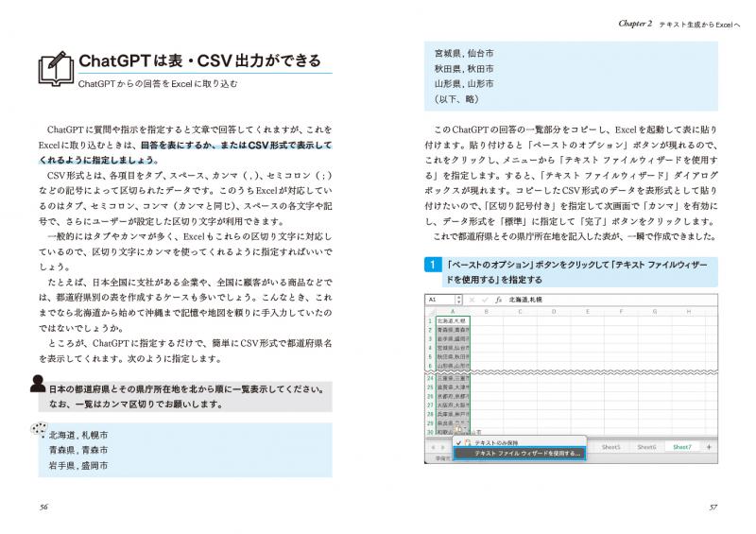
Task: Click the open book with pencil icon
Action: click(56, 69)
